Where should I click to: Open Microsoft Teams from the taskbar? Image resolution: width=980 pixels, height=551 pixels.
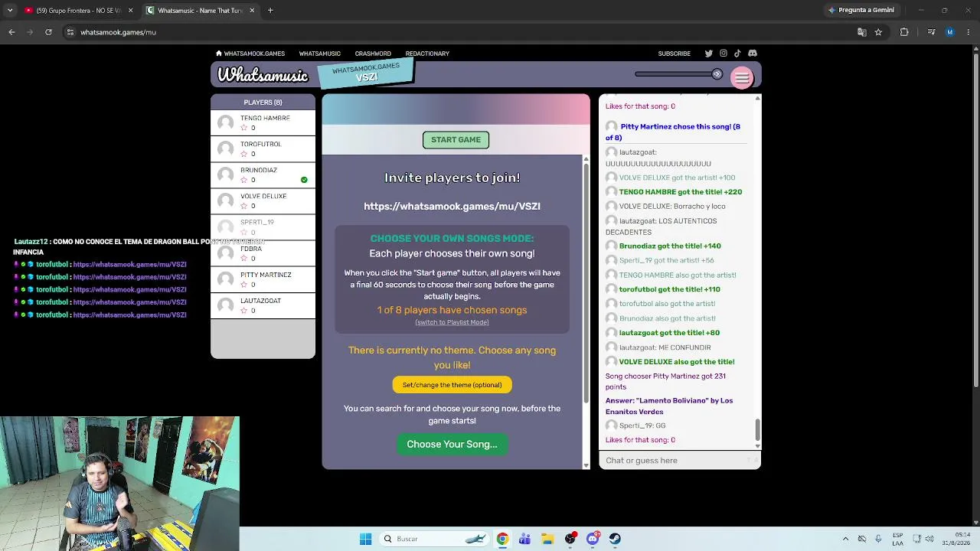click(524, 539)
